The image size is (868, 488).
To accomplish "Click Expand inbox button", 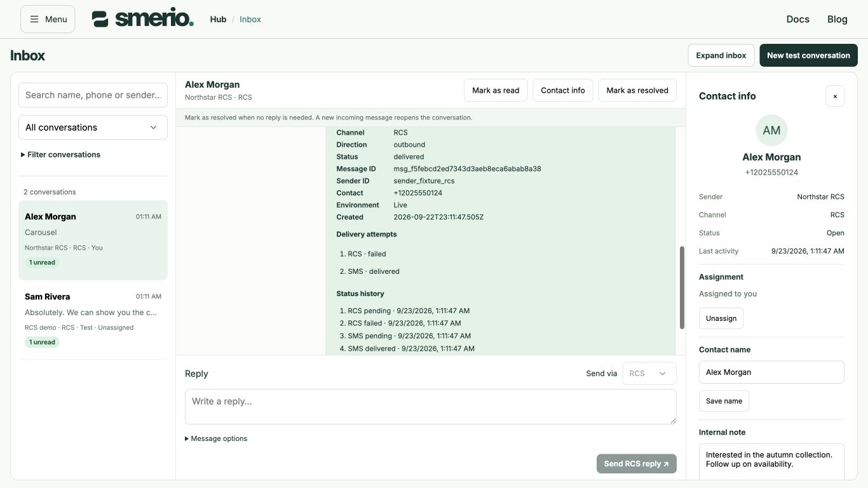I will point(721,55).
